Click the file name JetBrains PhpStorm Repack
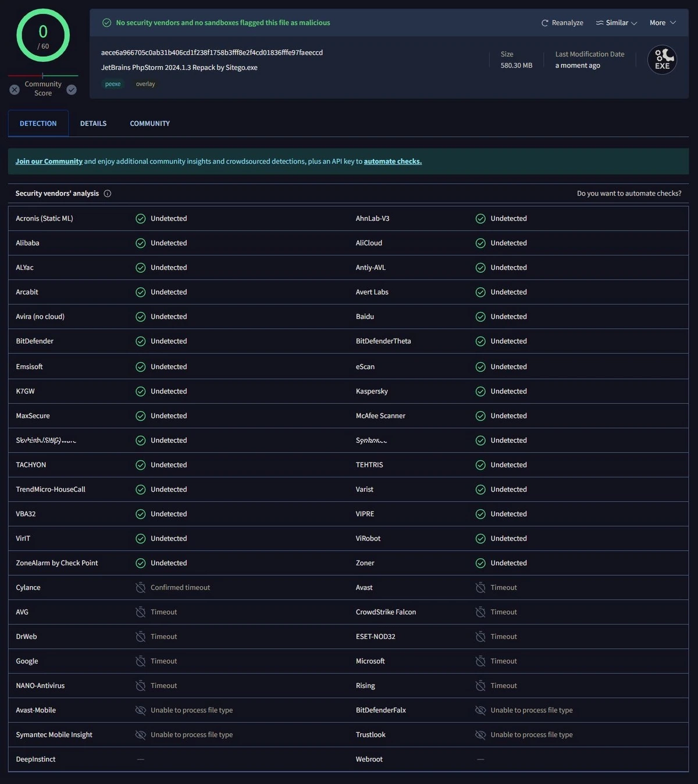Image resolution: width=698 pixels, height=784 pixels. coord(179,68)
